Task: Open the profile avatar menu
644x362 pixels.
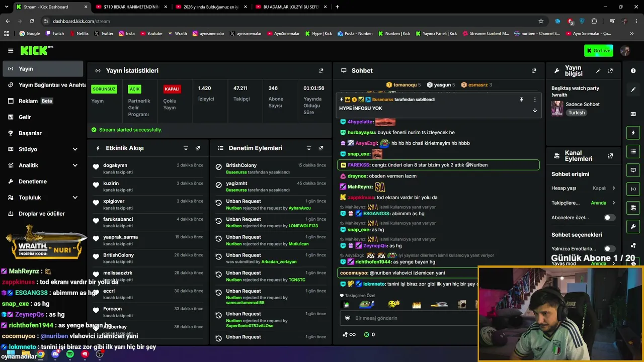Action: point(625,51)
